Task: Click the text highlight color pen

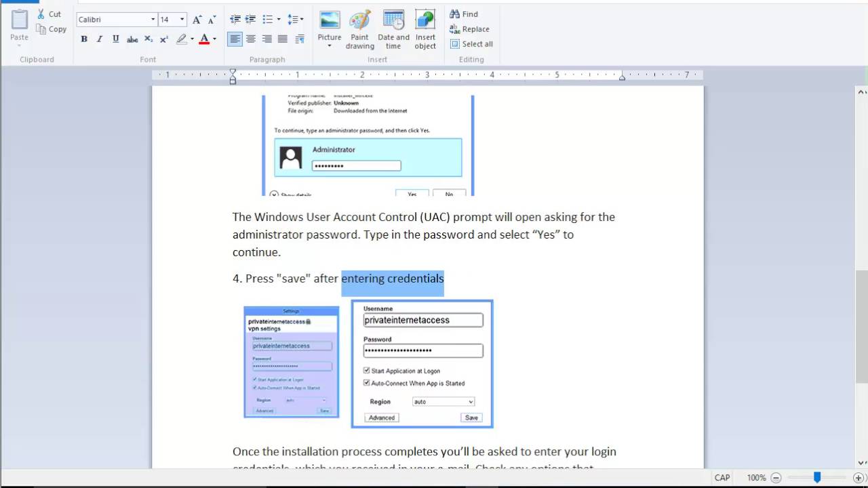Action: (x=181, y=39)
